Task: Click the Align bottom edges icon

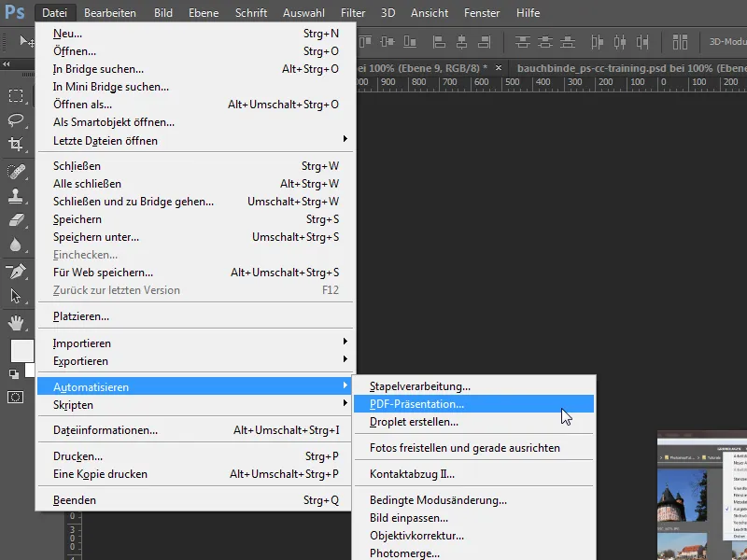Action: click(x=410, y=42)
